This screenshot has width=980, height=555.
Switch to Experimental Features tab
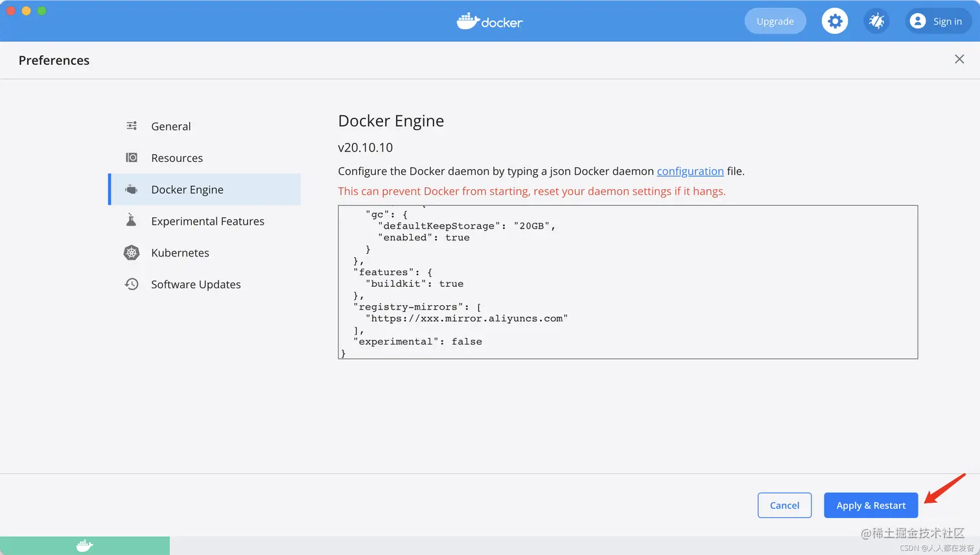coord(205,221)
